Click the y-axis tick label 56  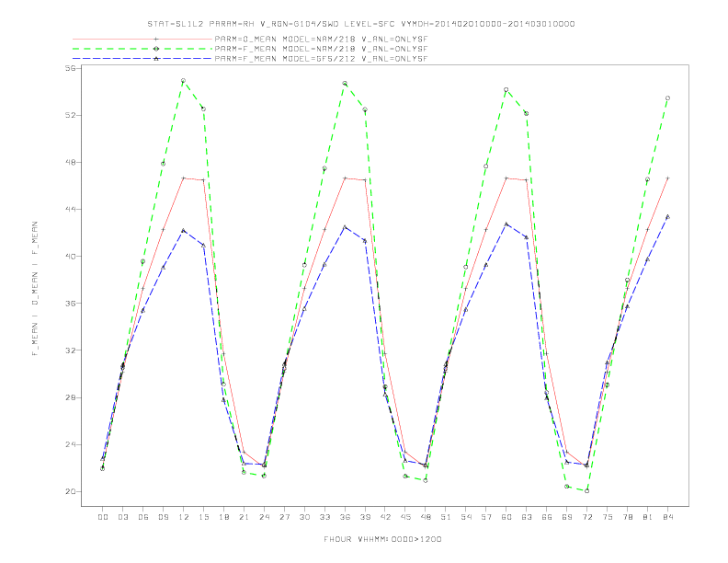[x=72, y=68]
